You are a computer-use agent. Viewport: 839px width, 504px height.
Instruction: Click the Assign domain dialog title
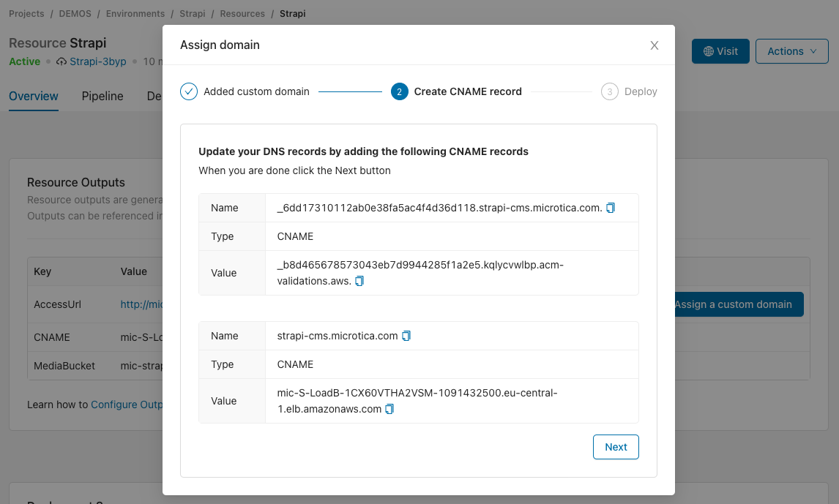pos(220,45)
